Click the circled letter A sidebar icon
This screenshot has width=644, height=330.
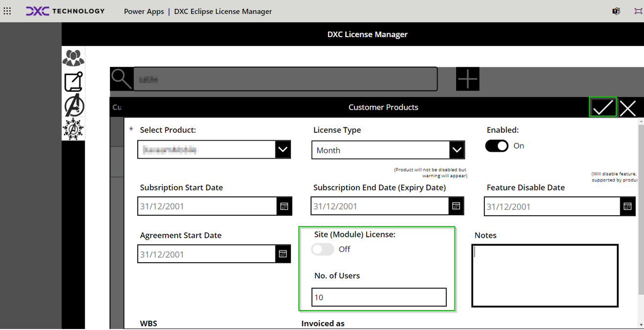click(x=73, y=106)
